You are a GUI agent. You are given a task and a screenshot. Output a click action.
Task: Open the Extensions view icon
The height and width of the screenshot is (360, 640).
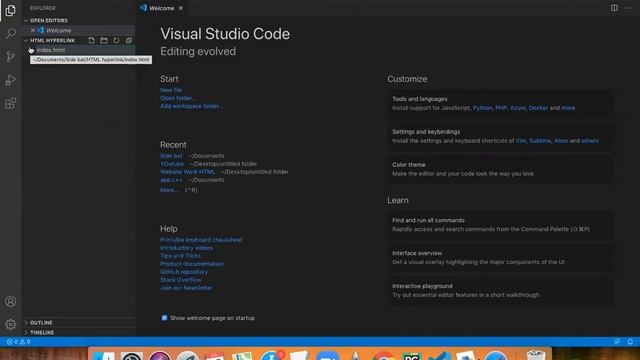[11, 103]
